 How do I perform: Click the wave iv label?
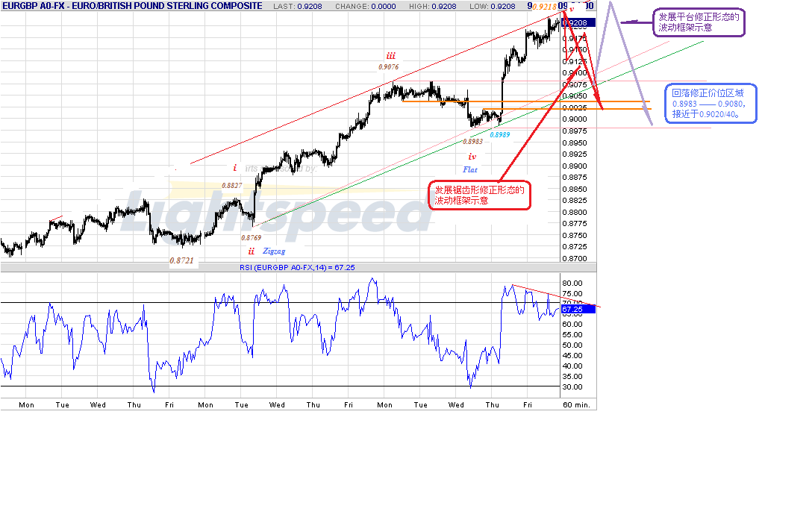[x=472, y=157]
